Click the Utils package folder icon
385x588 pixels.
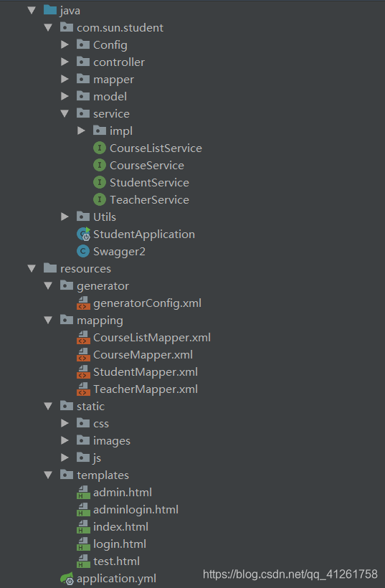pos(83,217)
